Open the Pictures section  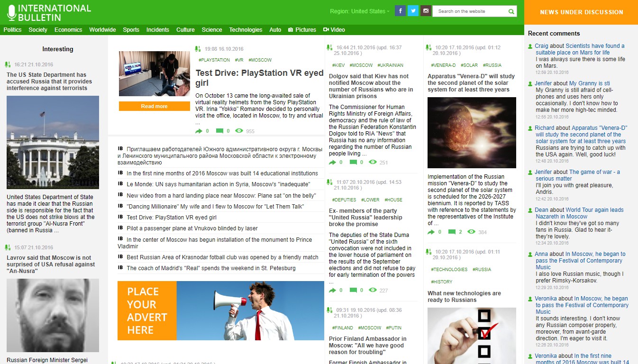coord(302,30)
